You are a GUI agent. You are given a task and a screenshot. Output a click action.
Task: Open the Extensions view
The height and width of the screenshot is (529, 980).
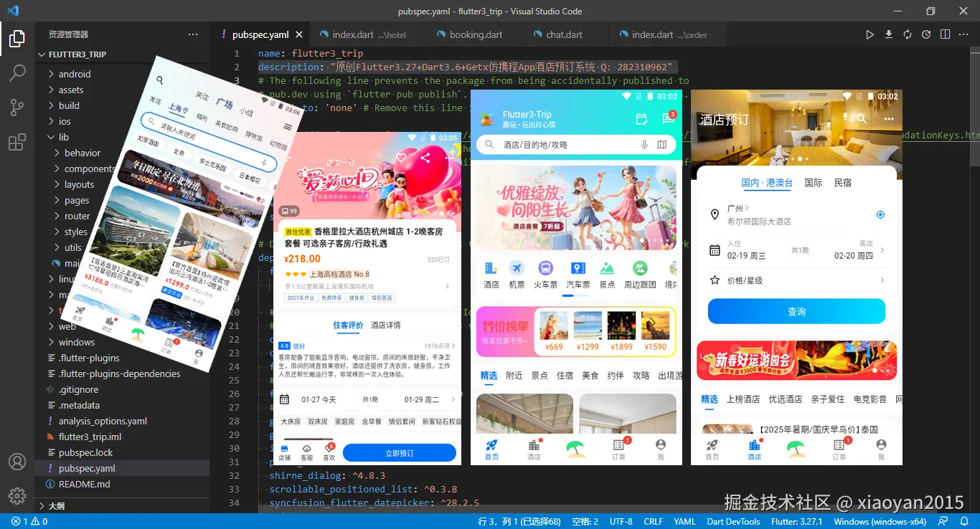click(17, 139)
